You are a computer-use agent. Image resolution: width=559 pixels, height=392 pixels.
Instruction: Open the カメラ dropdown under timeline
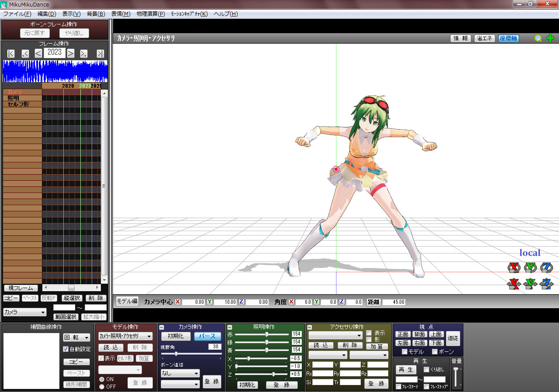point(24,312)
